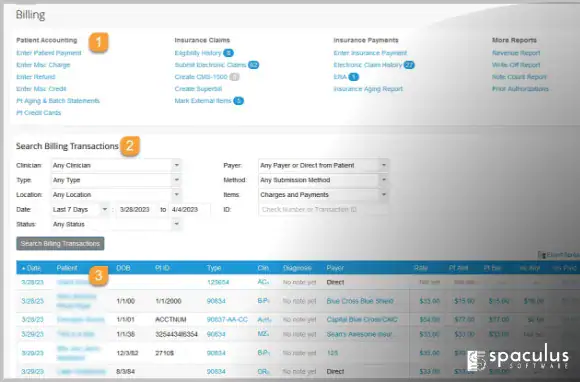The height and width of the screenshot is (382, 580).
Task: Click Pt ID cell 2710$
Action: 165,353
